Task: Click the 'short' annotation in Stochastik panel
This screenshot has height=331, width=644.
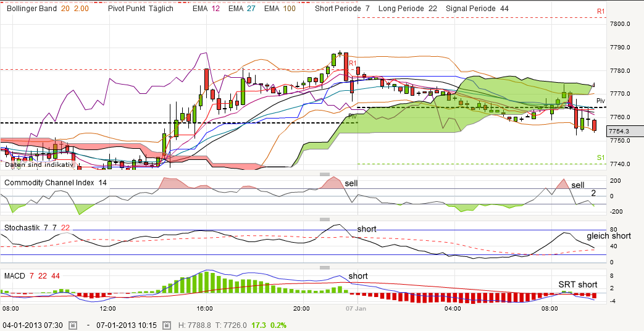Action: pos(367,229)
